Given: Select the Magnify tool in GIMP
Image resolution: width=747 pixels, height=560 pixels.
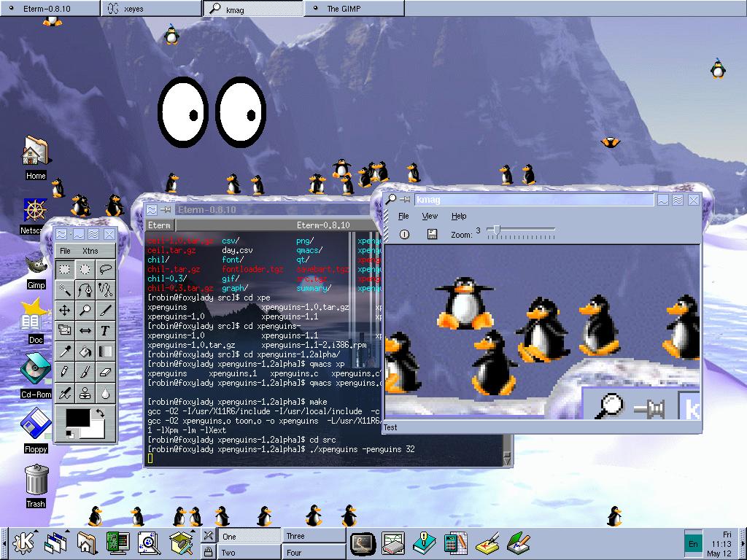Looking at the screenshot, I should 85,309.
